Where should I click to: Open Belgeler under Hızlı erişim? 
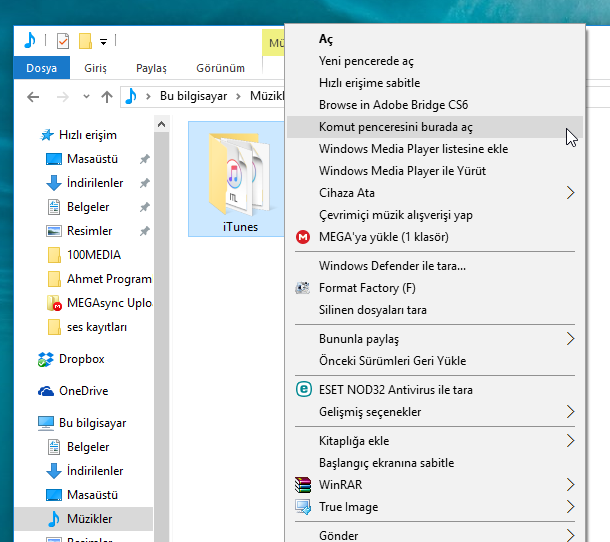pos(88,207)
